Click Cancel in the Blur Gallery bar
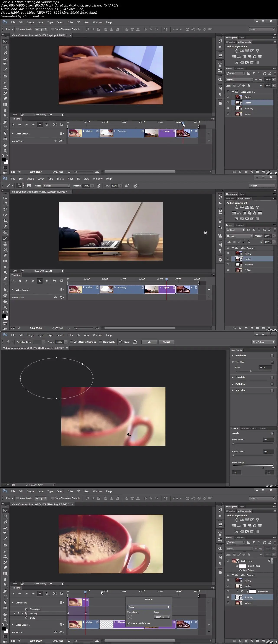278x644 pixels. tap(166, 342)
